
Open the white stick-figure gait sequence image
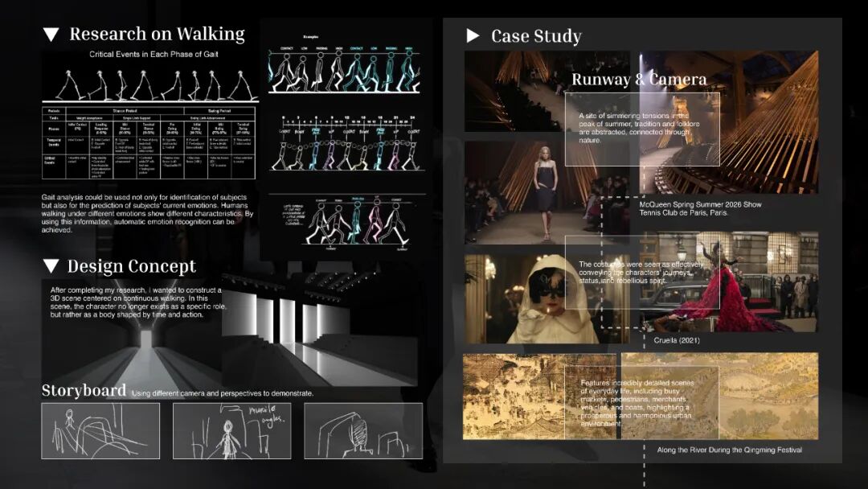coord(150,84)
